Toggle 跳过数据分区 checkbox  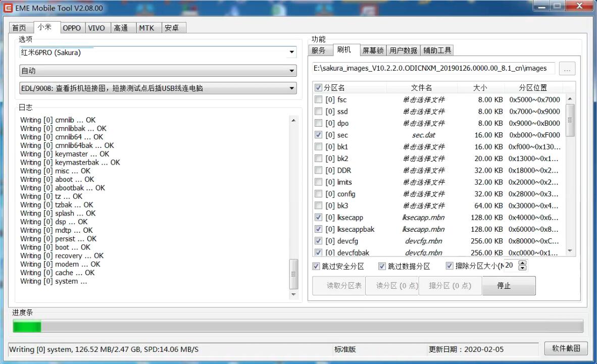coord(382,266)
